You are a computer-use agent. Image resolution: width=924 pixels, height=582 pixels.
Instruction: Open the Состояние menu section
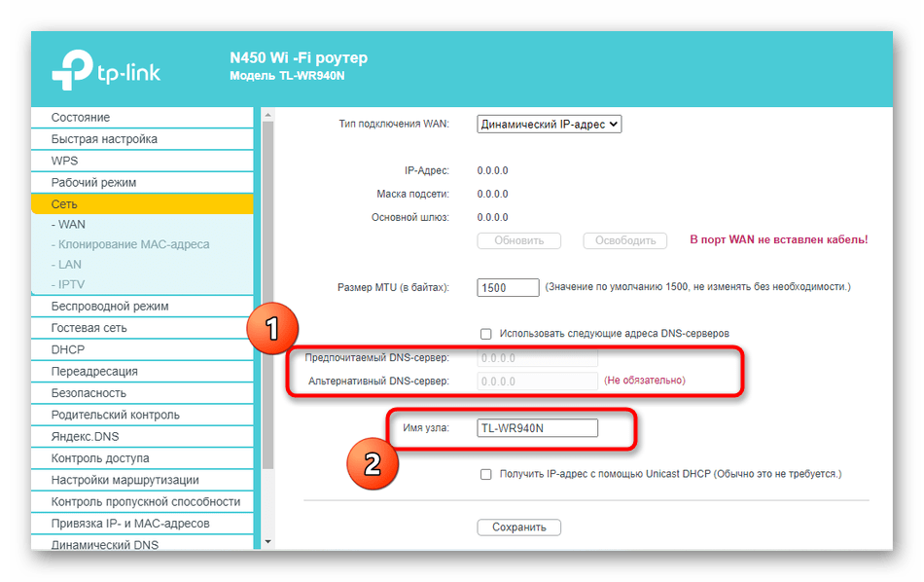coord(142,118)
